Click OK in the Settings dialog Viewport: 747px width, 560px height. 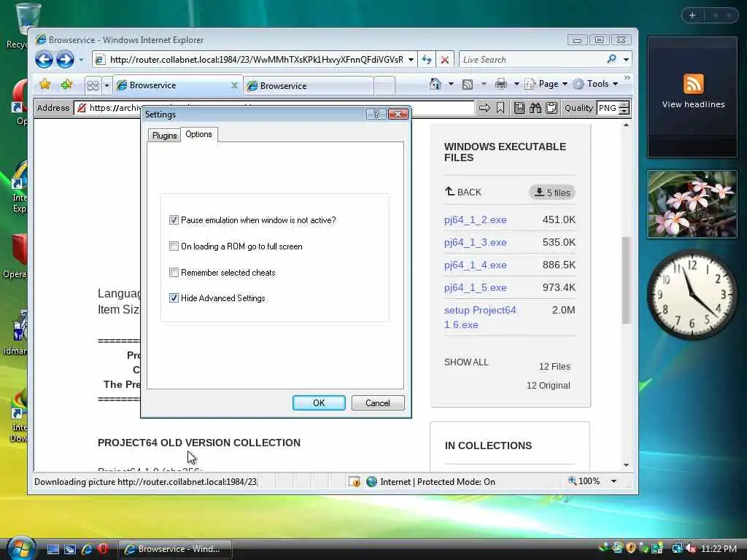(x=319, y=402)
